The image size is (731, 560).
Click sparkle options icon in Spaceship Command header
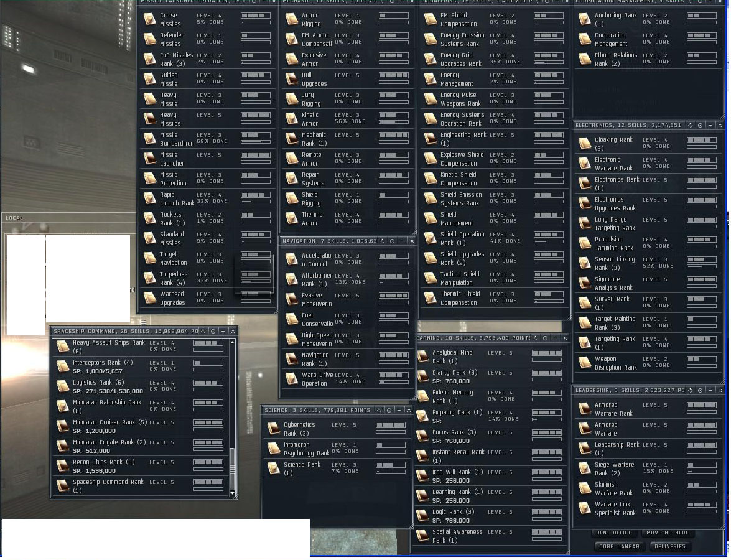click(203, 331)
